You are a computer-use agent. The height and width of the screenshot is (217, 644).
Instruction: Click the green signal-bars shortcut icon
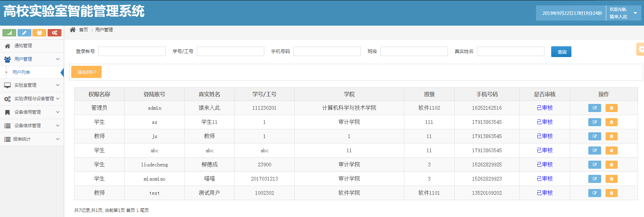tap(9, 33)
